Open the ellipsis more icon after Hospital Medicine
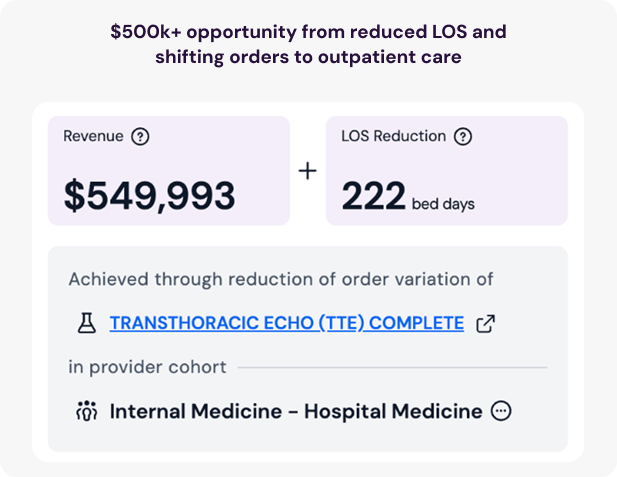Screen dimensions: 617x477 click(x=501, y=411)
